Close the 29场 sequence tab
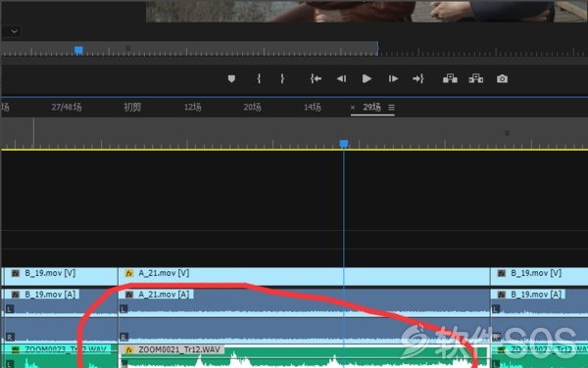588x368 pixels. point(353,108)
